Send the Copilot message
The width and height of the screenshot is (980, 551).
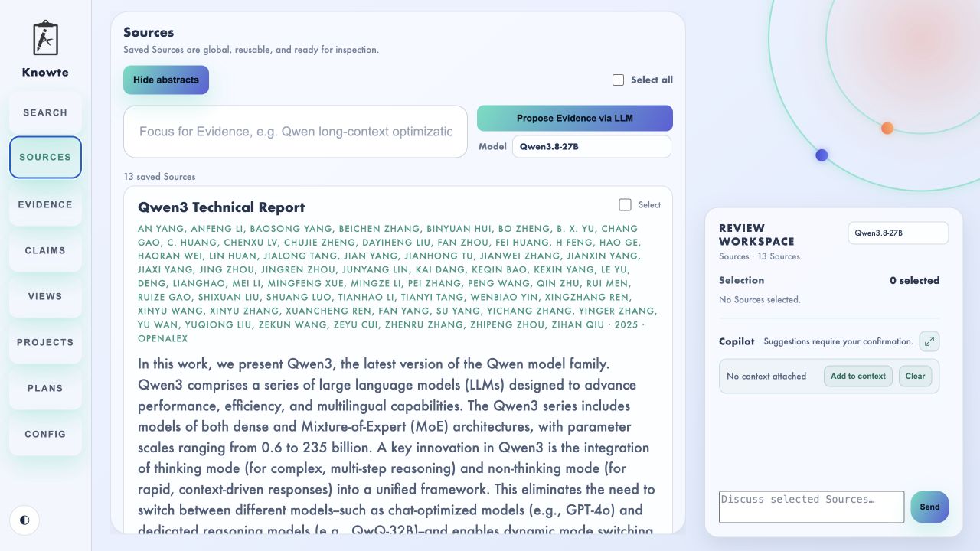point(929,507)
